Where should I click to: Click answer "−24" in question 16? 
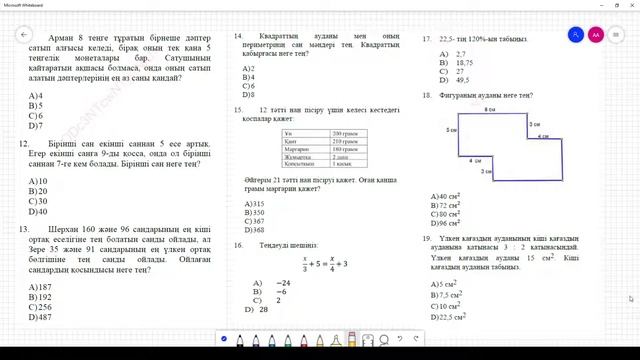coord(283,283)
